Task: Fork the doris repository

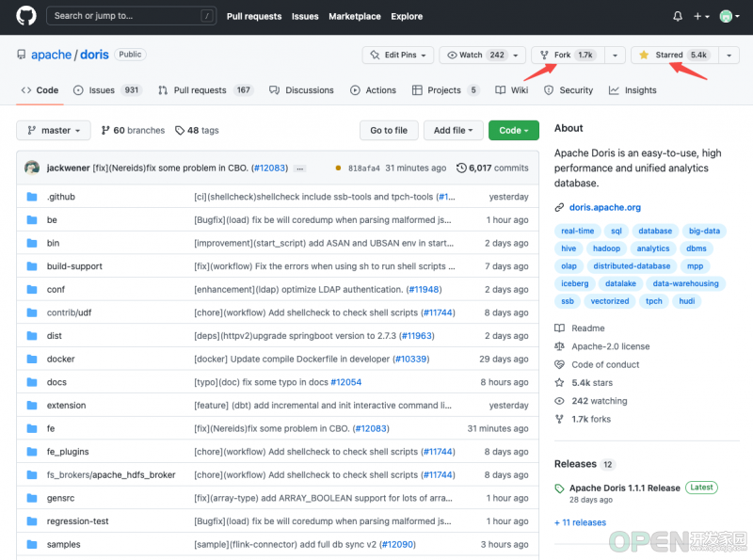Action: [568, 55]
